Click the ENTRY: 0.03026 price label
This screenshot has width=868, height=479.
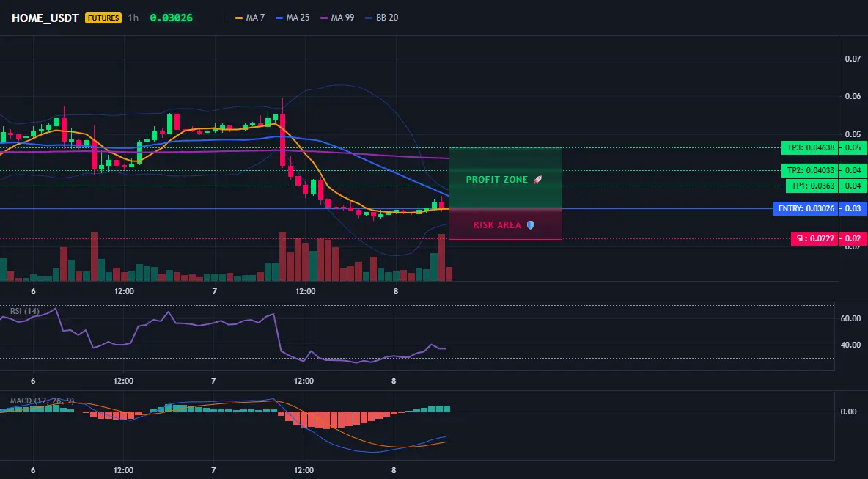click(x=804, y=209)
